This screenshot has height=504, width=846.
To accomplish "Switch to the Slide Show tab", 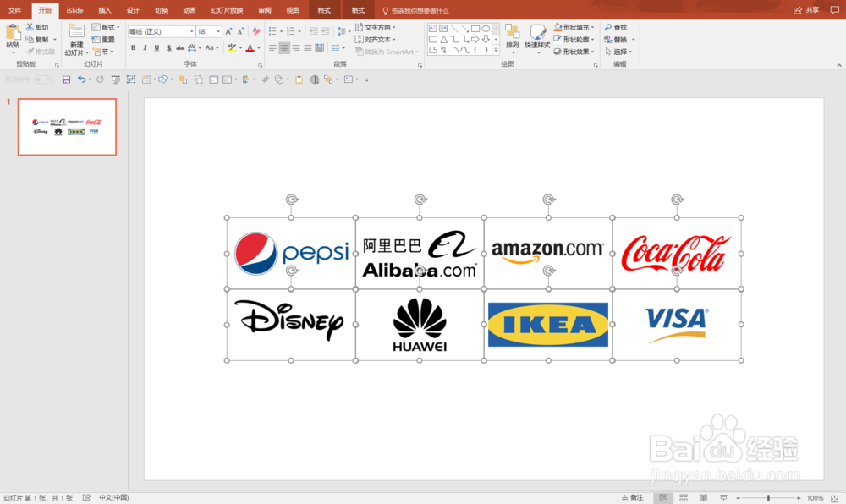I will pos(227,10).
